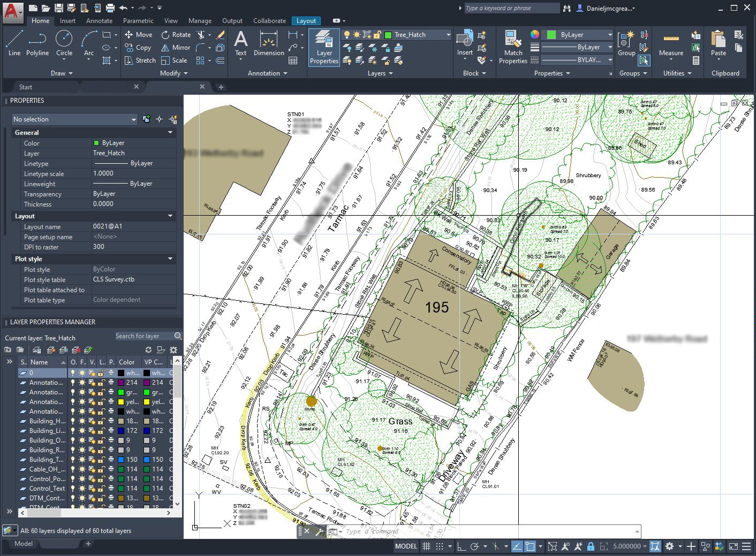Collapse the General properties section
Image resolution: width=756 pixels, height=556 pixels.
pyautogui.click(x=170, y=133)
